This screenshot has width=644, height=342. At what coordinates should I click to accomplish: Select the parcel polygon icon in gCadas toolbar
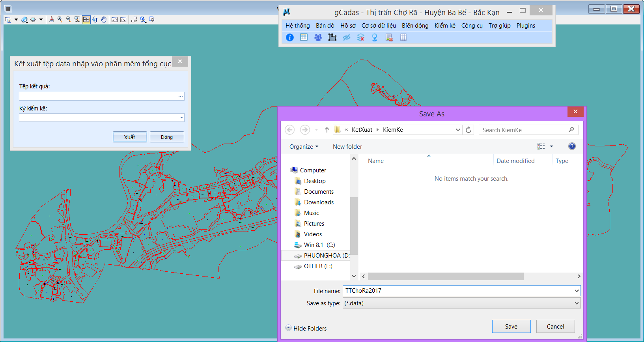pos(332,37)
